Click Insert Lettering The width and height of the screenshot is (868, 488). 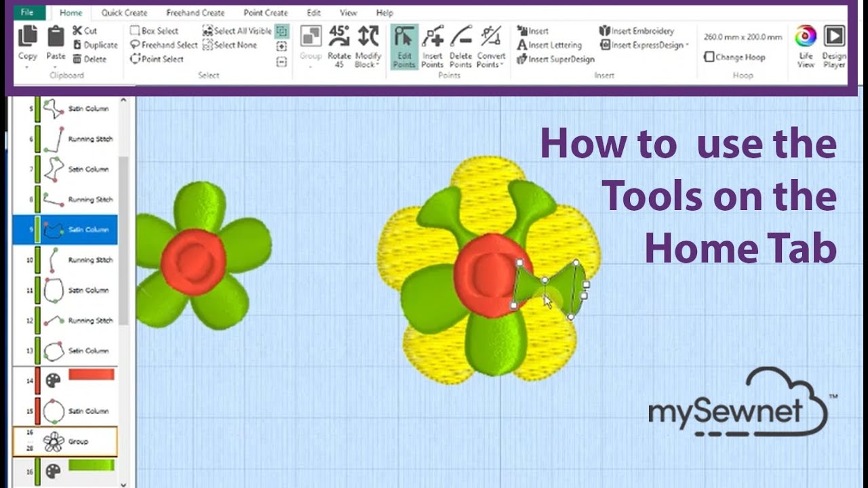pos(549,45)
